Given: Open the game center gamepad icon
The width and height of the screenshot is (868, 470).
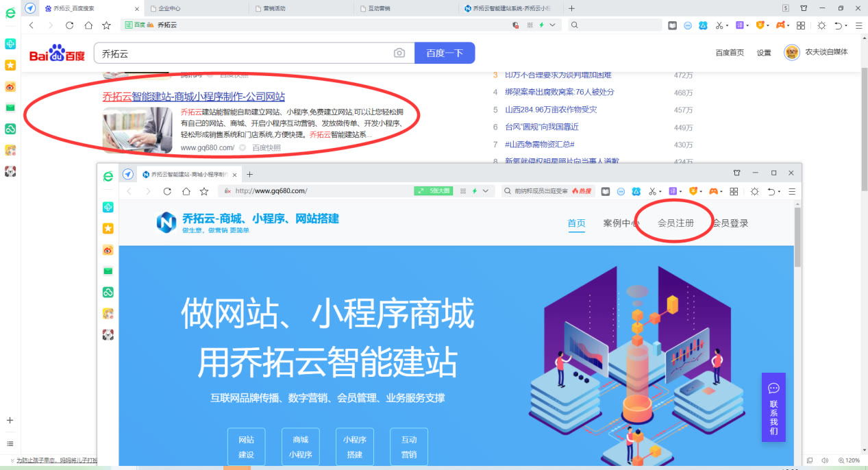Looking at the screenshot, I should coord(782,24).
